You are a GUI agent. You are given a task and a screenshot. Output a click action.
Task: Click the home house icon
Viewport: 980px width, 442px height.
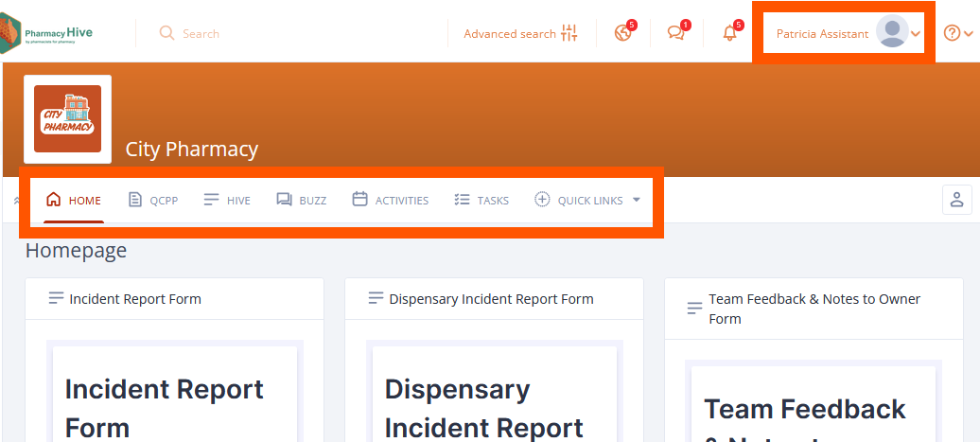54,200
